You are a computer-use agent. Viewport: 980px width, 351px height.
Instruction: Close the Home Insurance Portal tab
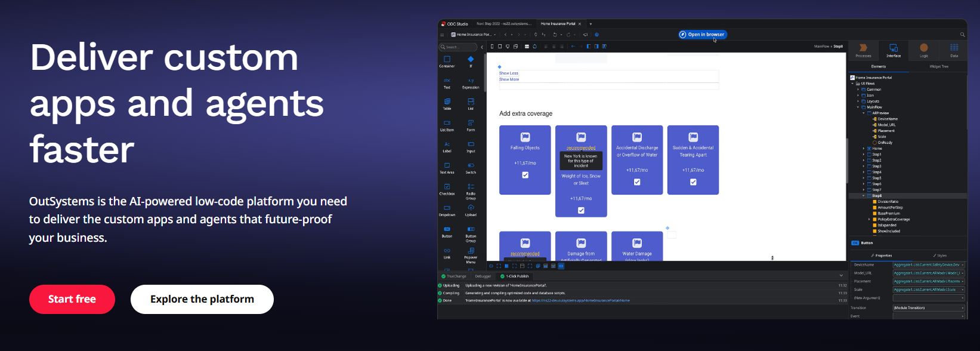(x=580, y=24)
